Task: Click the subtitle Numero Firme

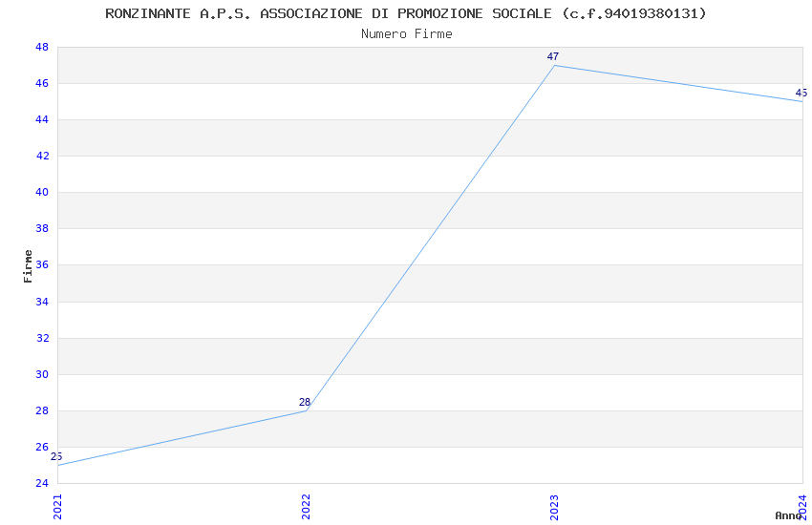Action: 407,34
